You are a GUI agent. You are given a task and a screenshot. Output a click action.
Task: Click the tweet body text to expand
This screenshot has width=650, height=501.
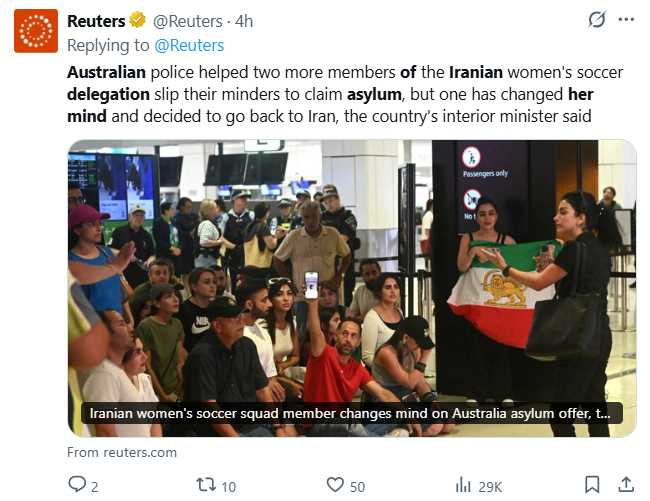click(345, 94)
